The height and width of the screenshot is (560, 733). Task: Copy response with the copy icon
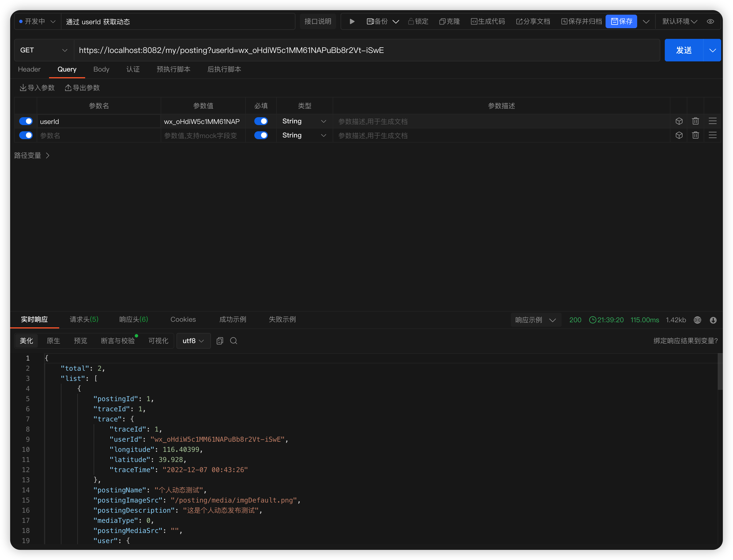coord(220,341)
